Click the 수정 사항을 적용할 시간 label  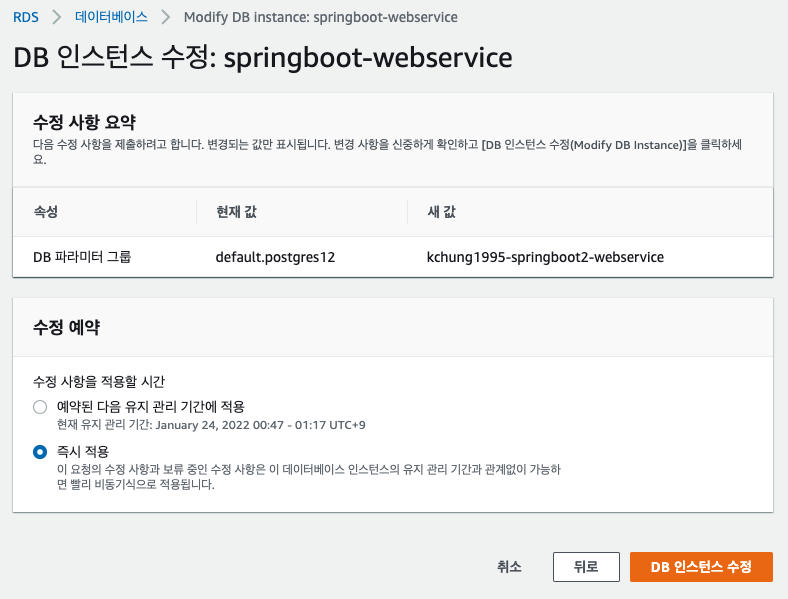[99, 381]
